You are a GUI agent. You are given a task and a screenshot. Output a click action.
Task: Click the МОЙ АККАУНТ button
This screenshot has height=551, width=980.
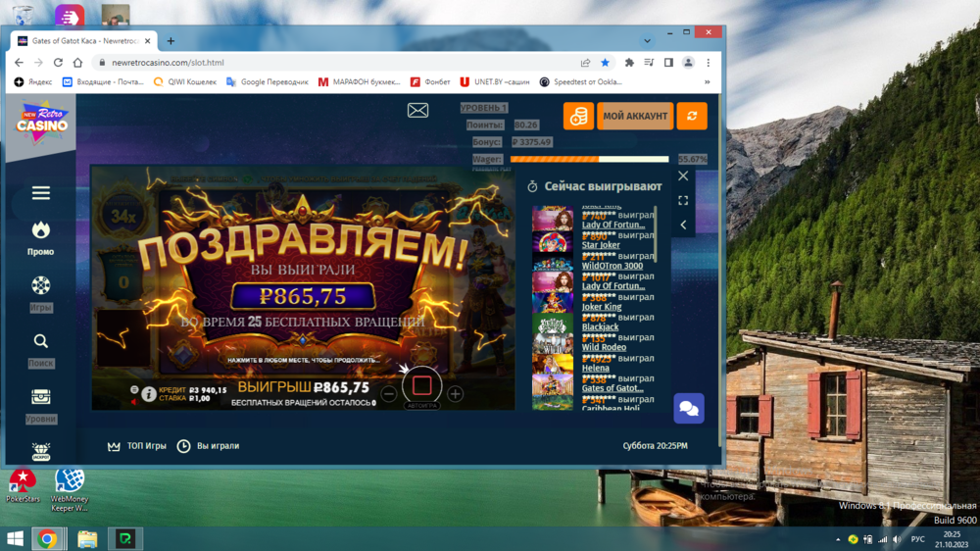point(635,116)
